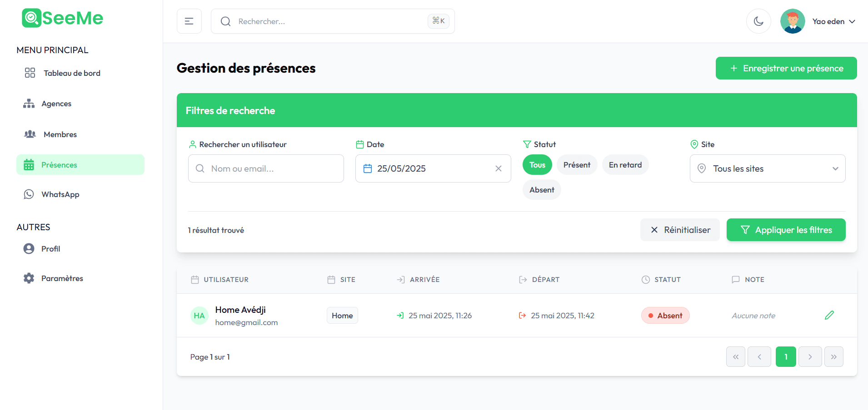The height and width of the screenshot is (410, 868).
Task: Open the Tableau de bord dashboard icon
Action: (x=29, y=73)
